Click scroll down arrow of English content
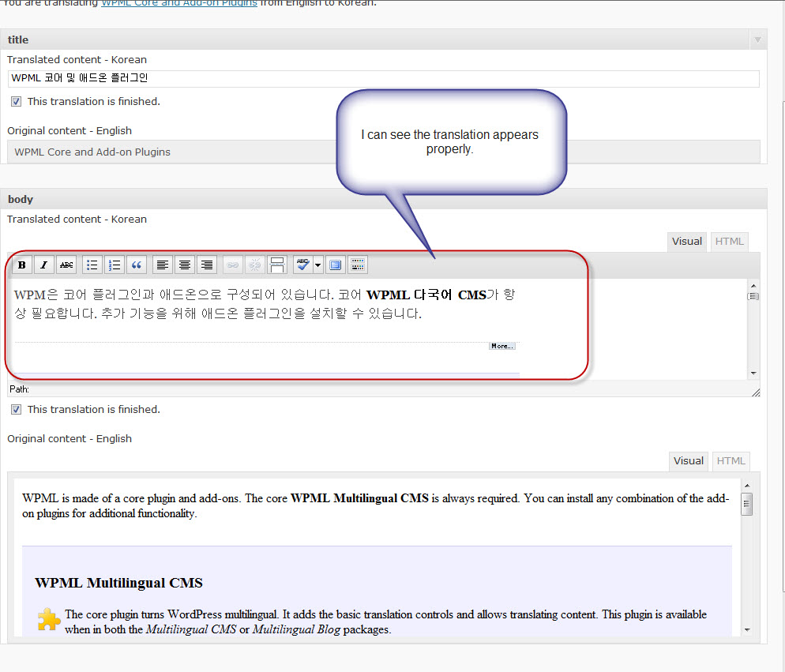Image resolution: width=785 pixels, height=672 pixels. 747,630
